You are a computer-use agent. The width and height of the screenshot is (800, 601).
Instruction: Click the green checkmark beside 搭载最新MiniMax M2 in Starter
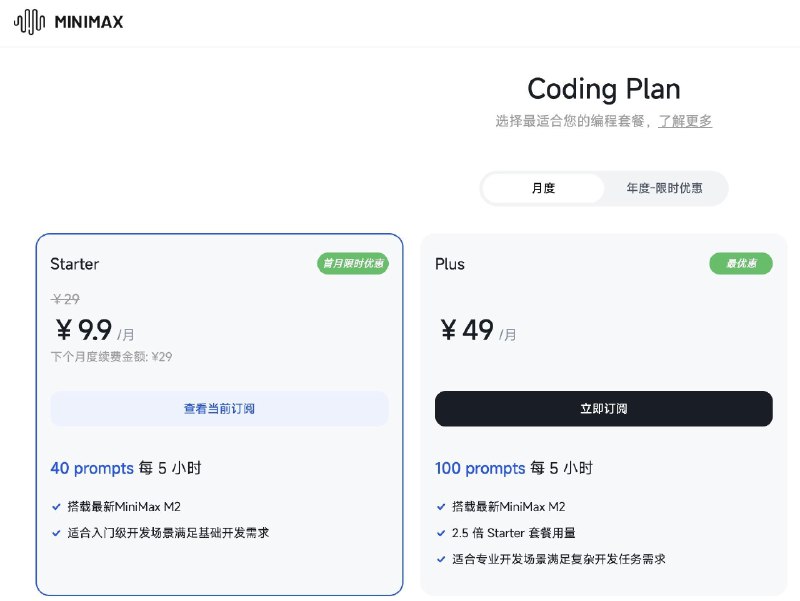(57, 506)
